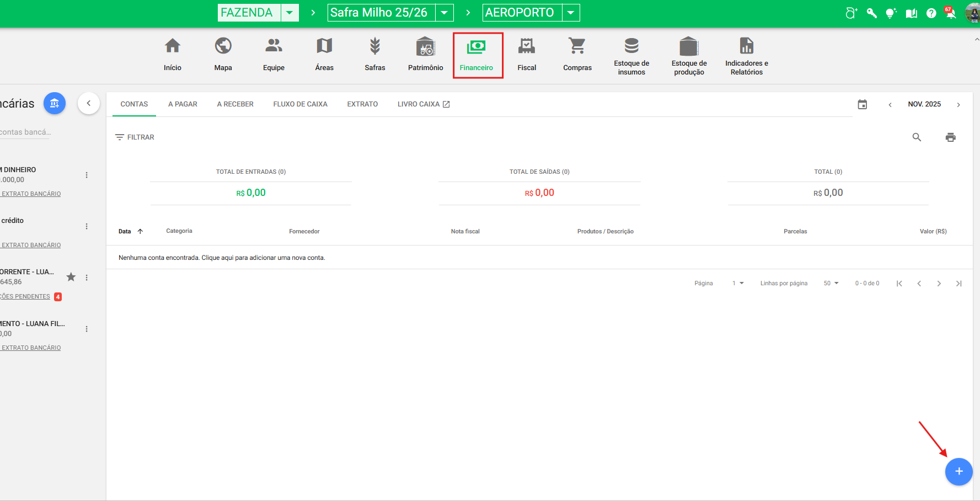The height and width of the screenshot is (501, 980).
Task: Open the Estoque de insumos module
Action: 631,55
